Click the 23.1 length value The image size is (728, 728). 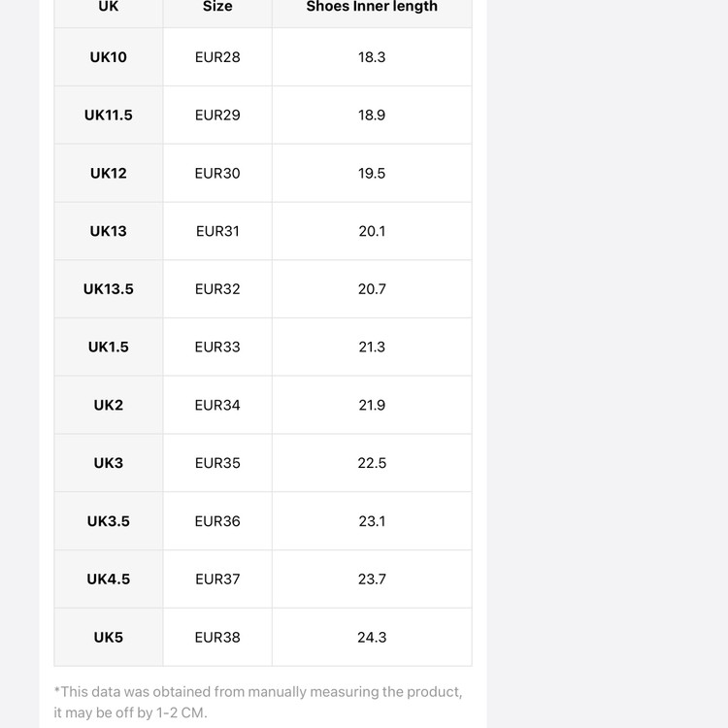(372, 521)
